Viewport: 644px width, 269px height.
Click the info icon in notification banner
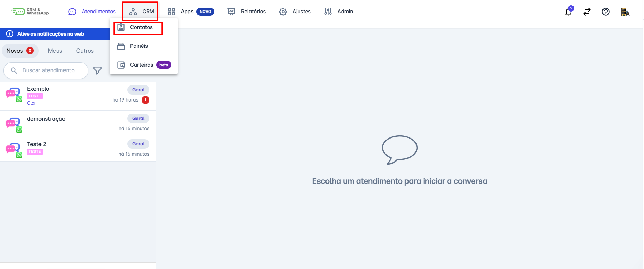pos(10,34)
